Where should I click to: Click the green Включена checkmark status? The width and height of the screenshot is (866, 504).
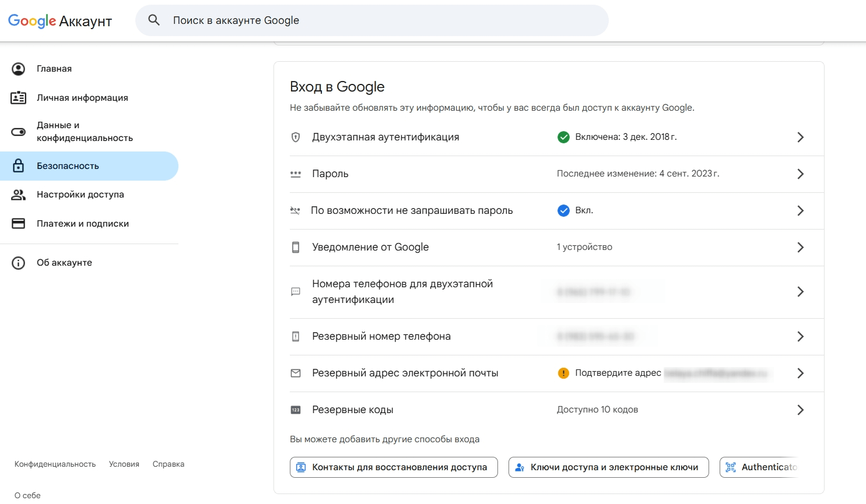click(x=563, y=138)
